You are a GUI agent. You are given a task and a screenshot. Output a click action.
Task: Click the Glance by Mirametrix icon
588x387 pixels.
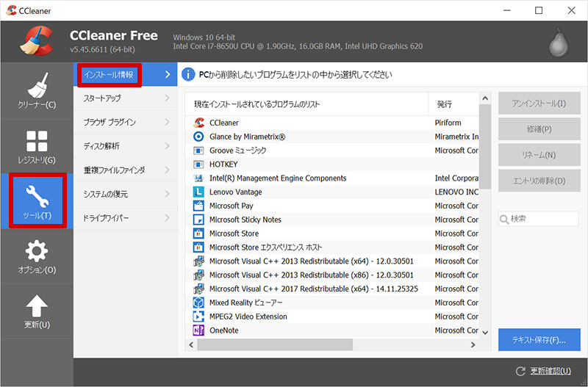tap(198, 137)
